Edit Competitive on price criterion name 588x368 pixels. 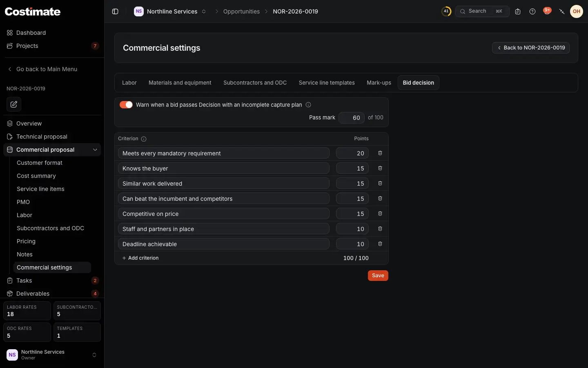click(x=224, y=214)
